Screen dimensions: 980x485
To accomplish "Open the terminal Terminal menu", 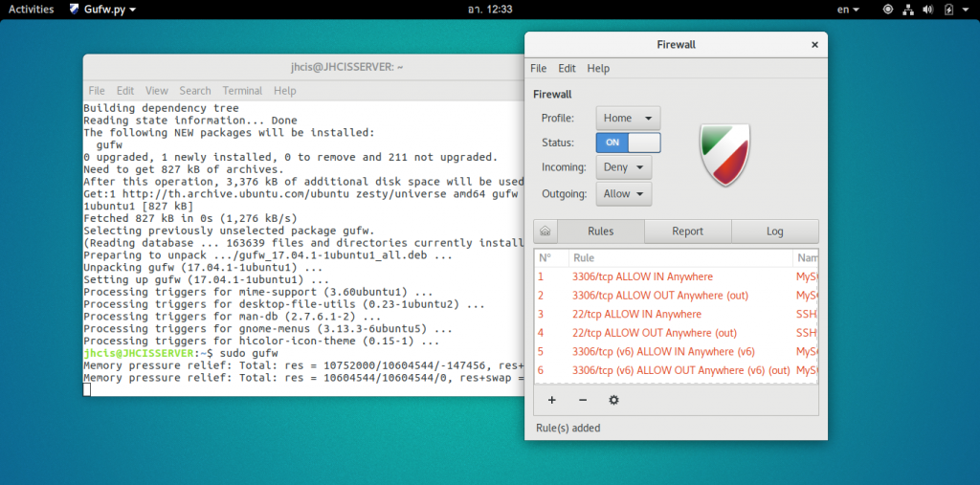I will (x=242, y=91).
